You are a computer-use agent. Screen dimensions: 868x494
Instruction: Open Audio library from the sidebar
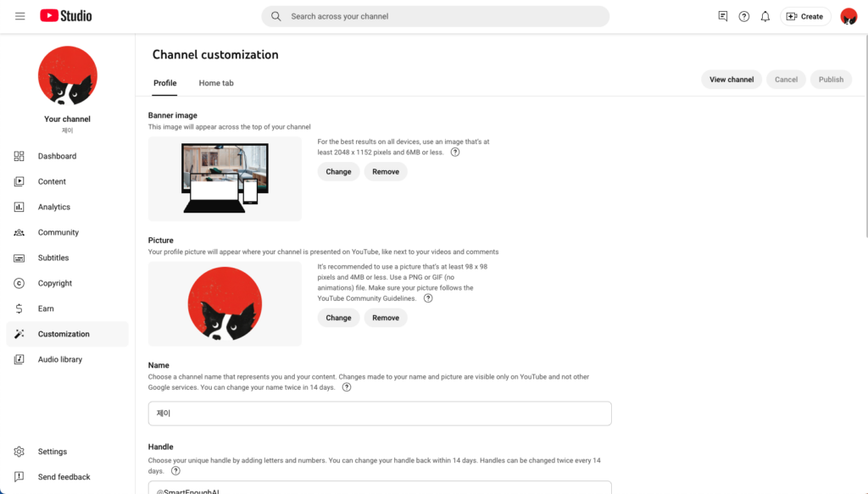(68, 359)
